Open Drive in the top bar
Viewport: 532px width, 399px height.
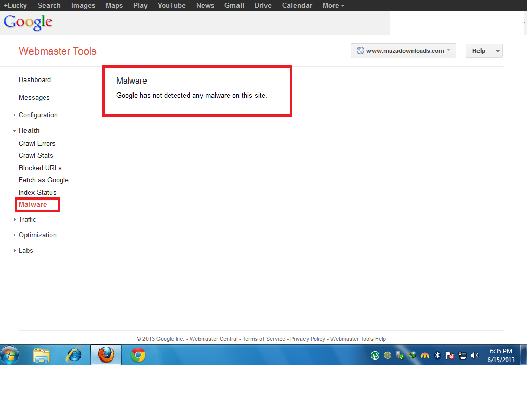pyautogui.click(x=263, y=5)
